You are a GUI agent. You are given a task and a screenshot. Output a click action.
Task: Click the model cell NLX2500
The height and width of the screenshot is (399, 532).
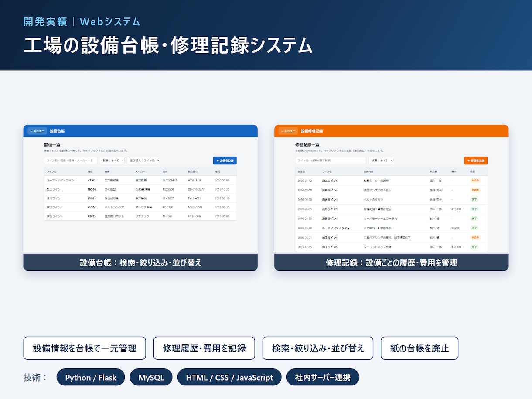tap(168, 189)
